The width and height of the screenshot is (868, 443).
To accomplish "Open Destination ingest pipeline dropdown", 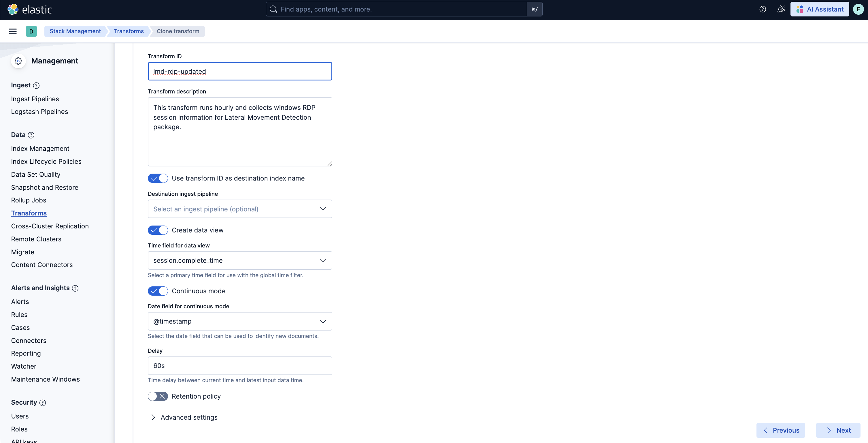I will (239, 209).
